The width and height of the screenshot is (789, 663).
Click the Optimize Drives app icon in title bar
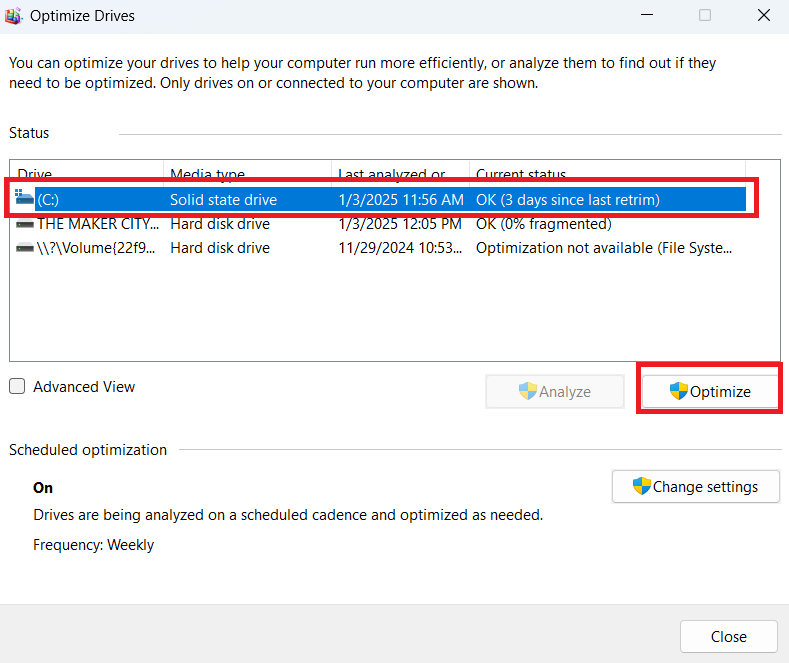[x=13, y=16]
